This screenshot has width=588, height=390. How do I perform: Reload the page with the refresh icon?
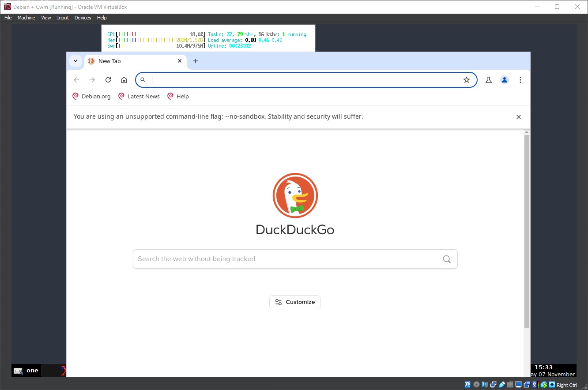coord(108,80)
